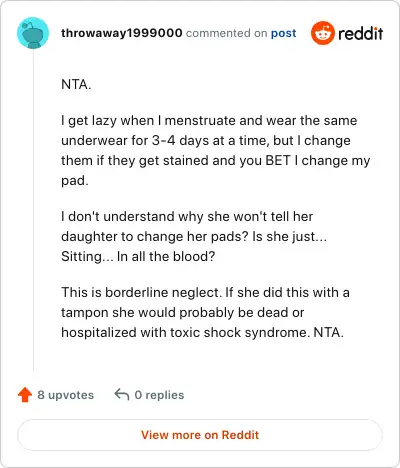
Task: Click the 'reddit' wordmark text
Action: pos(361,33)
